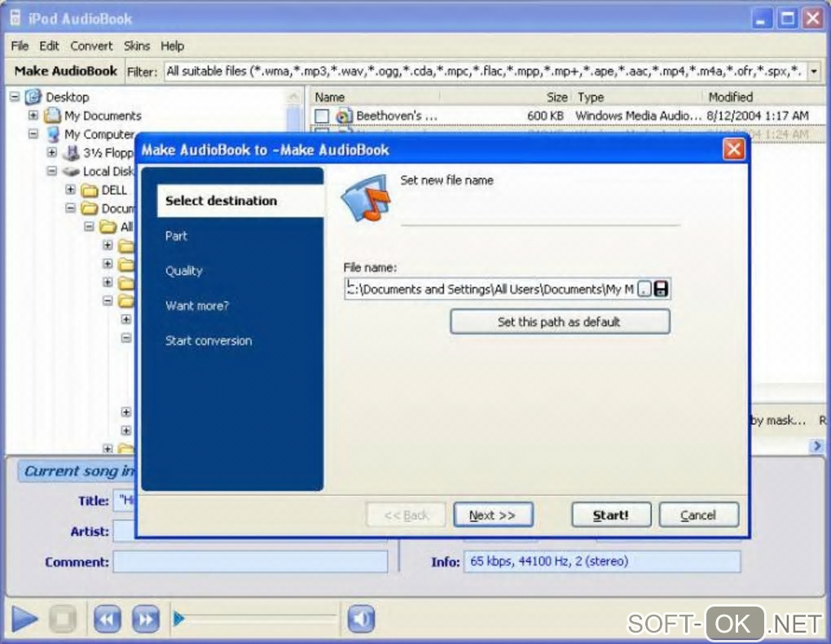
Task: Click the Comment input field
Action: pyautogui.click(x=250, y=562)
